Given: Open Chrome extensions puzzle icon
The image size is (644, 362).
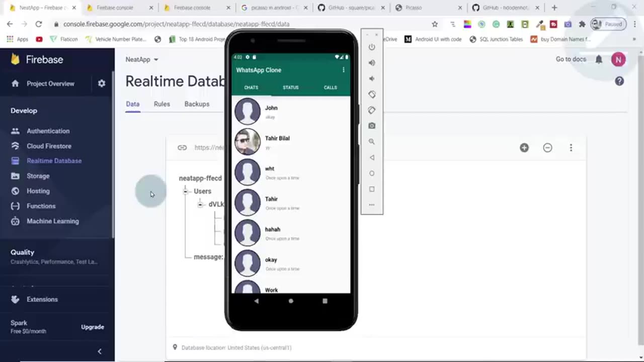Looking at the screenshot, I should pyautogui.click(x=582, y=24).
